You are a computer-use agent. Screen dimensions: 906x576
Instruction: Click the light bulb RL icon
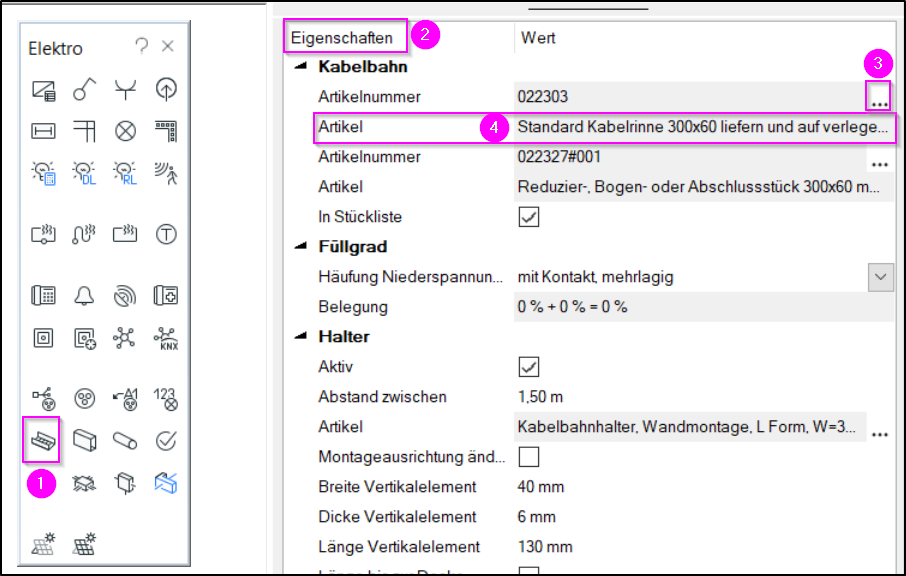(125, 173)
